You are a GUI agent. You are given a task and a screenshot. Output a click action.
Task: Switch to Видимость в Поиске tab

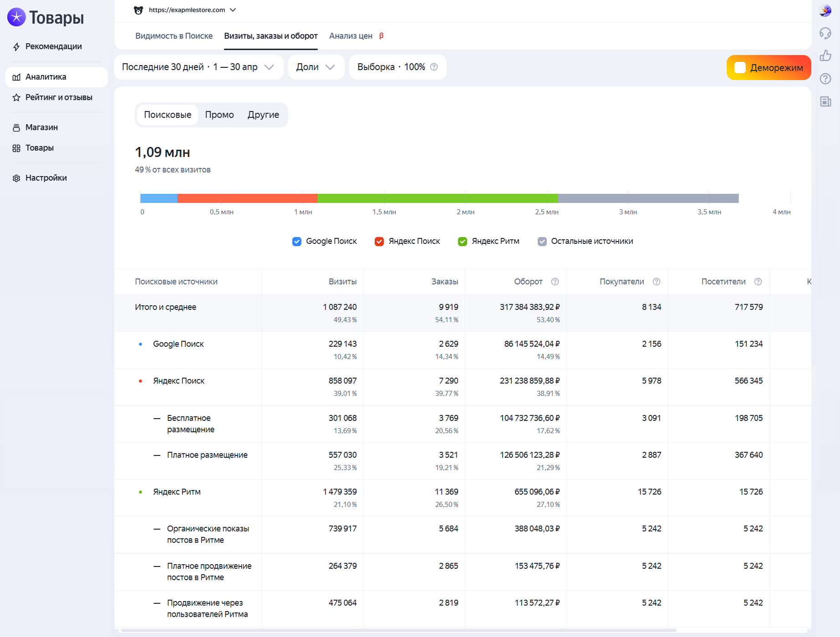[x=174, y=36]
